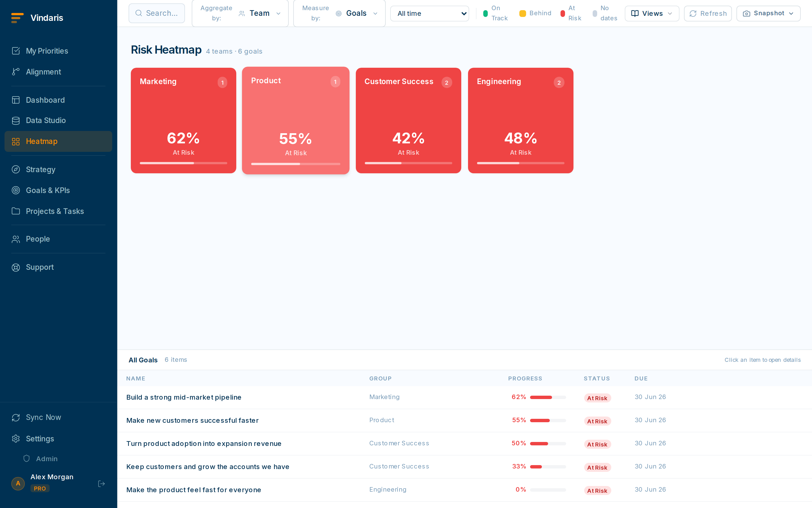The image size is (812, 508).
Task: Click the Alex Morgan avatar
Action: (x=18, y=483)
